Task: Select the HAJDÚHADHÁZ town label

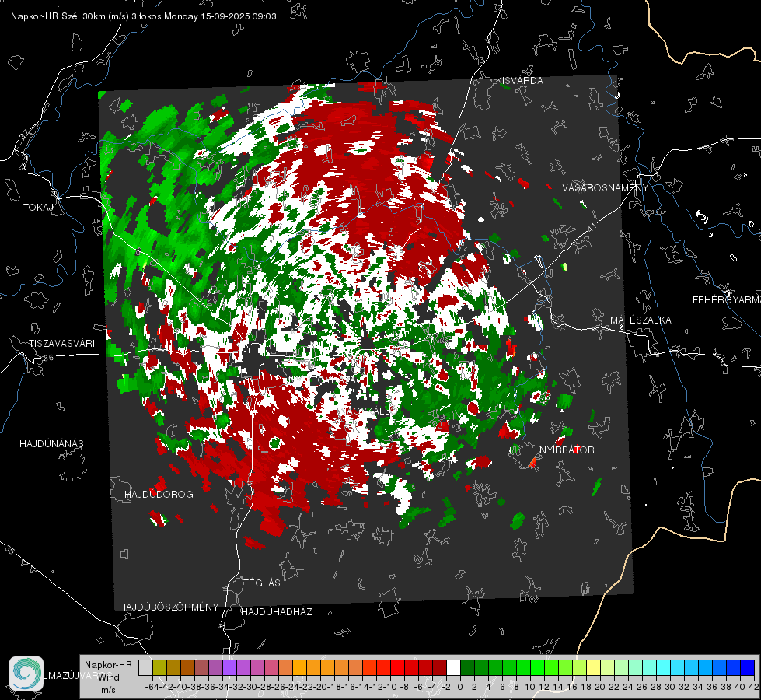Action: [x=277, y=612]
